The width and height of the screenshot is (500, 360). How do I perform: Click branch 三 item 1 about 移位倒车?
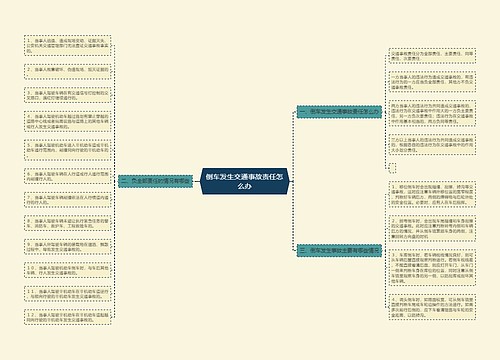click(432, 194)
